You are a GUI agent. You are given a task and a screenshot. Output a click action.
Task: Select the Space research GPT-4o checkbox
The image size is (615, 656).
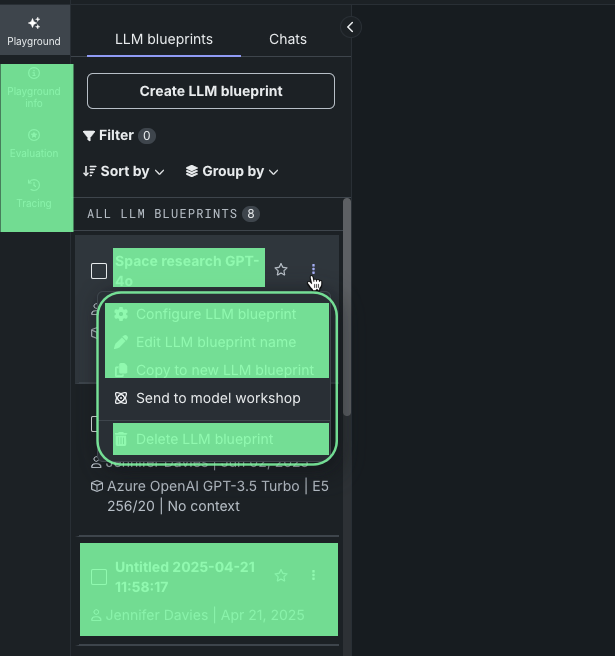click(x=99, y=271)
